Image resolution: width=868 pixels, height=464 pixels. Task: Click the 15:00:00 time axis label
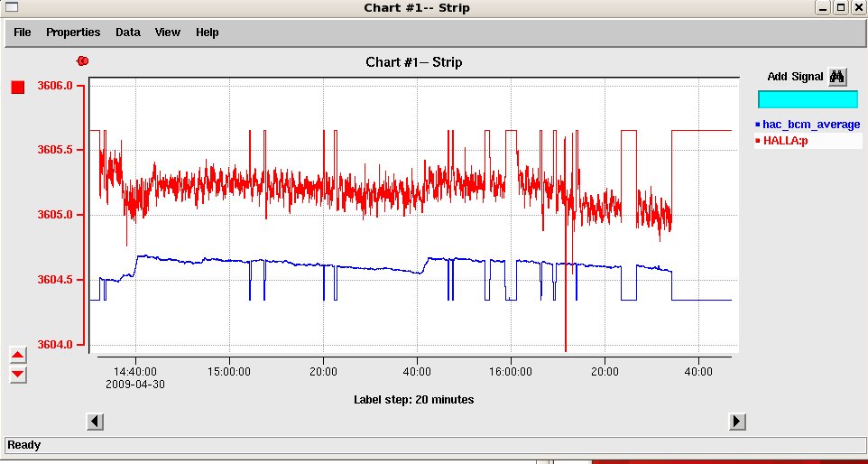pyautogui.click(x=229, y=372)
